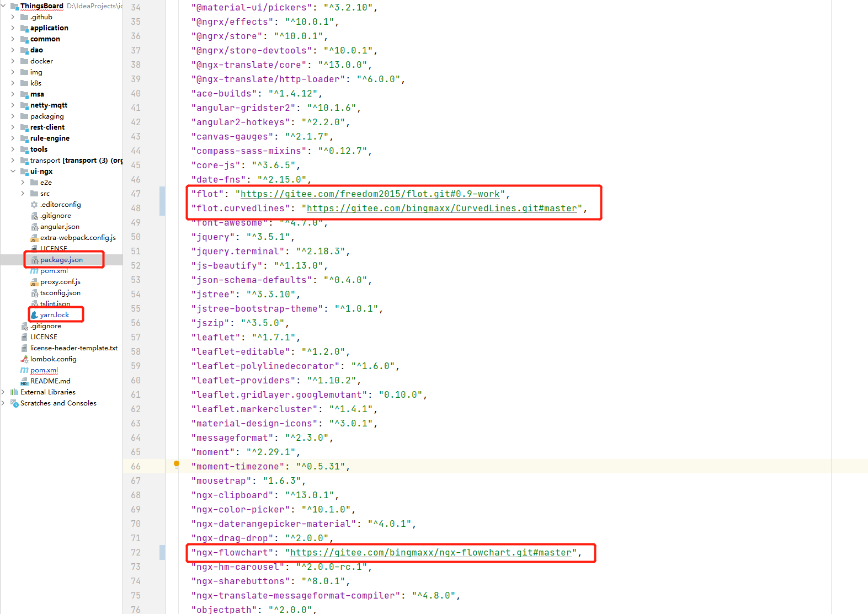Select README.md in the tree
Image resolution: width=868 pixels, height=614 pixels.
(x=50, y=381)
